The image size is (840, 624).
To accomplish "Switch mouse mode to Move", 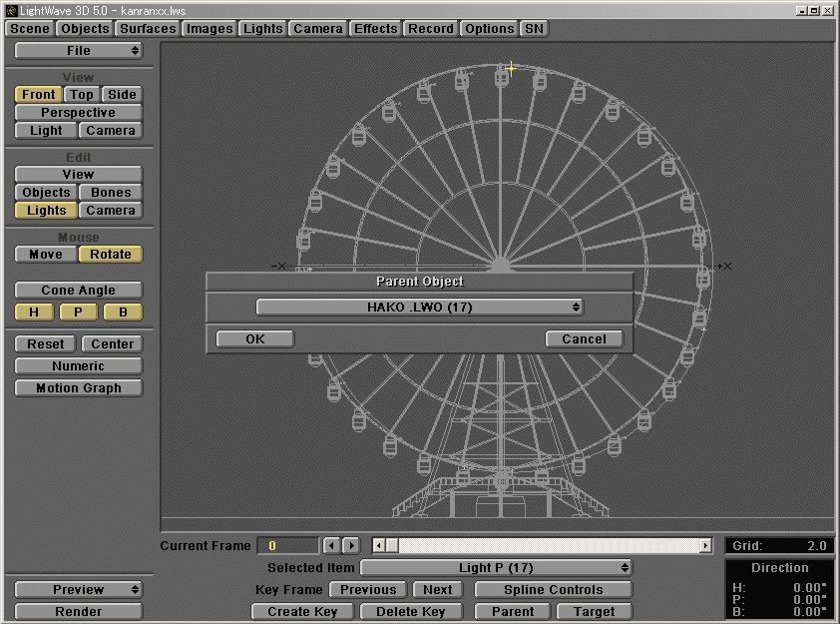I will click(45, 255).
